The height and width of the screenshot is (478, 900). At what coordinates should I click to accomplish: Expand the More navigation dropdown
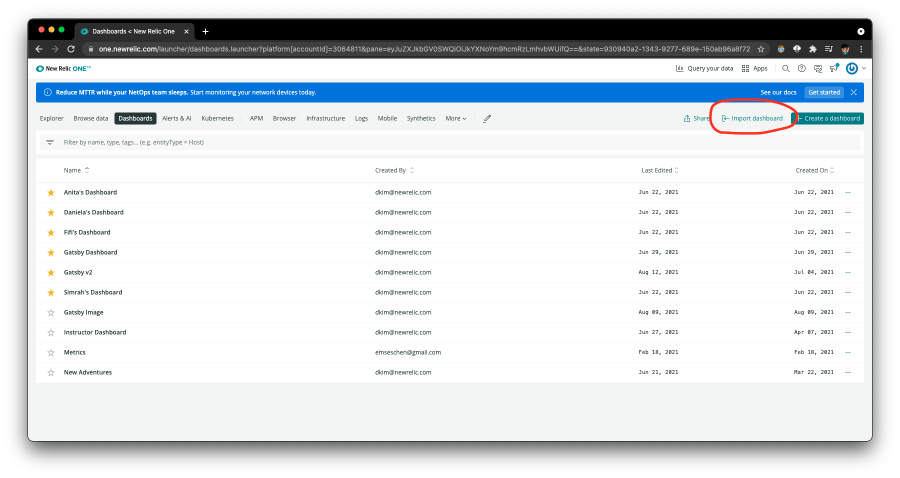tap(455, 118)
